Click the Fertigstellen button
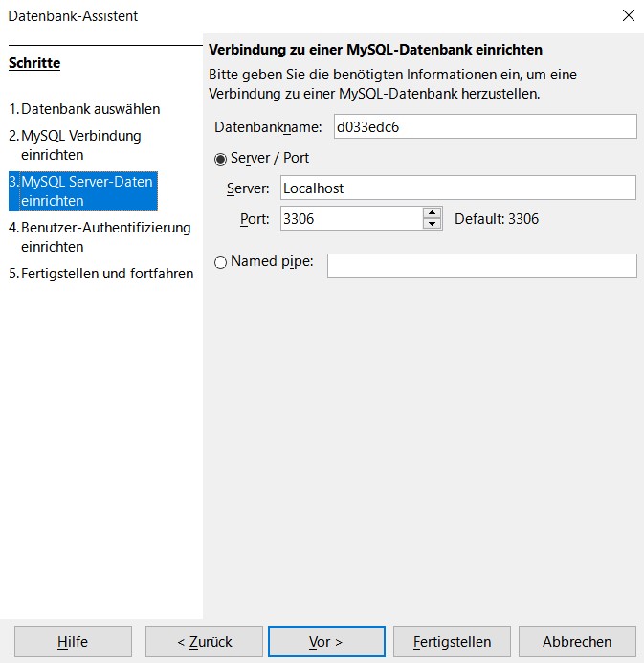 452,642
